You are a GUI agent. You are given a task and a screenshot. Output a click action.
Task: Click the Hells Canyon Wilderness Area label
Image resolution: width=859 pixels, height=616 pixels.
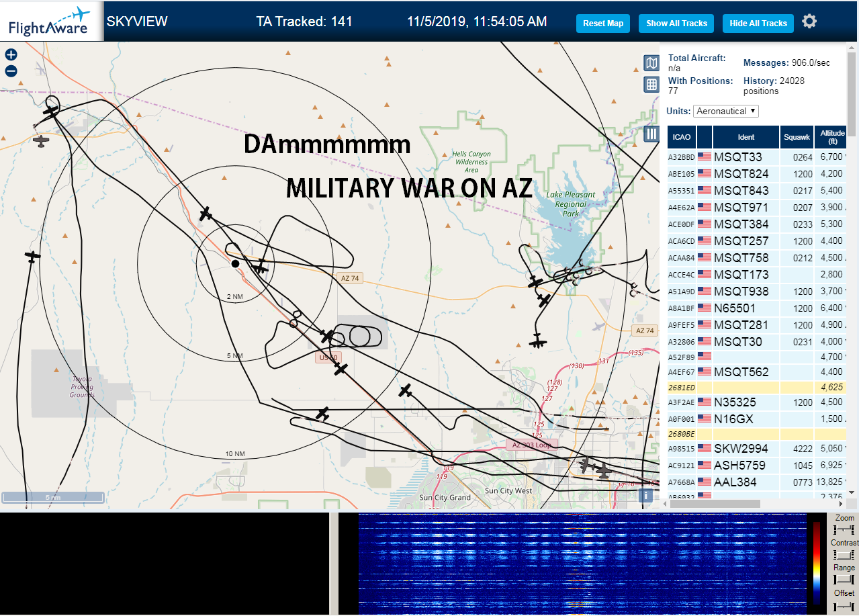click(471, 162)
